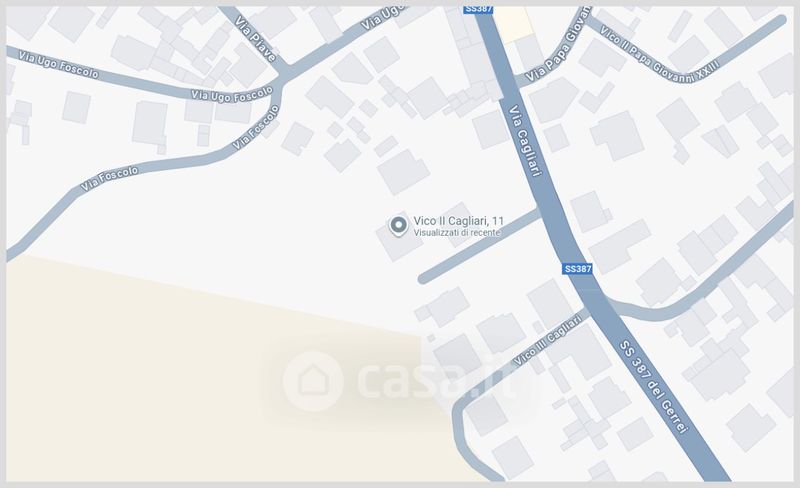Click the Visualizzati di recente text
The width and height of the screenshot is (800, 488).
click(x=457, y=233)
